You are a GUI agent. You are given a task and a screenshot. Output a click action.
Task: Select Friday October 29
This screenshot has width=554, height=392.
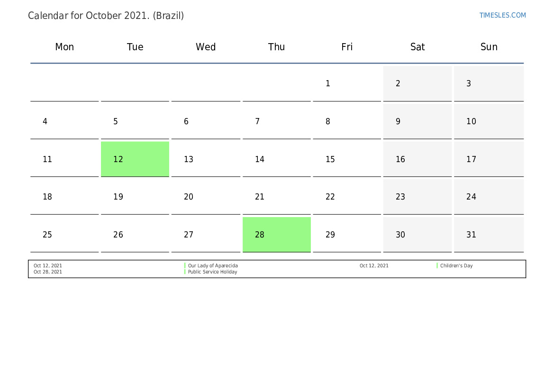click(347, 235)
